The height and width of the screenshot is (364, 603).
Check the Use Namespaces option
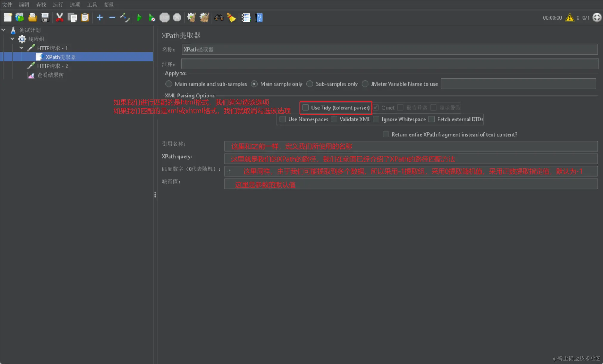click(283, 119)
